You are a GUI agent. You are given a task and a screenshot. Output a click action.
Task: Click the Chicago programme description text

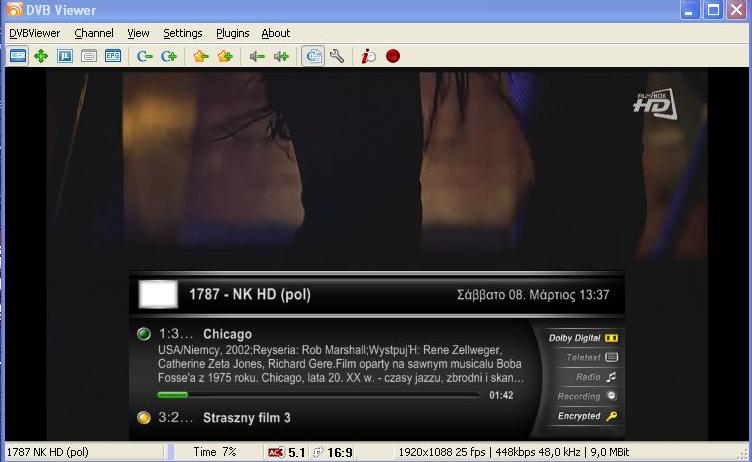(341, 364)
